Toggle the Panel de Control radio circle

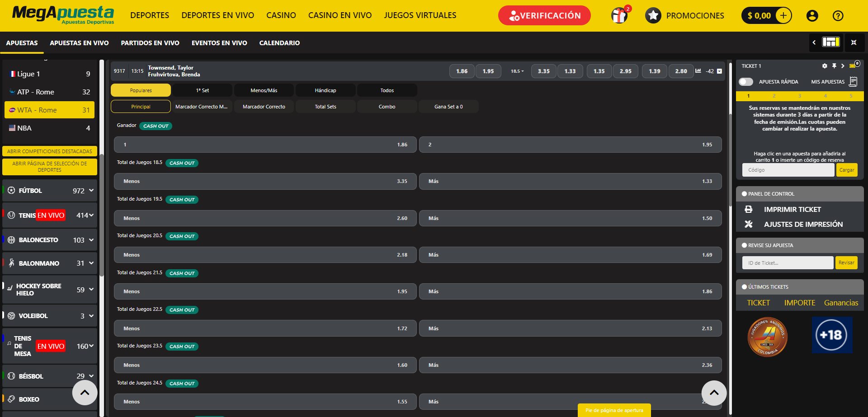[x=744, y=194]
